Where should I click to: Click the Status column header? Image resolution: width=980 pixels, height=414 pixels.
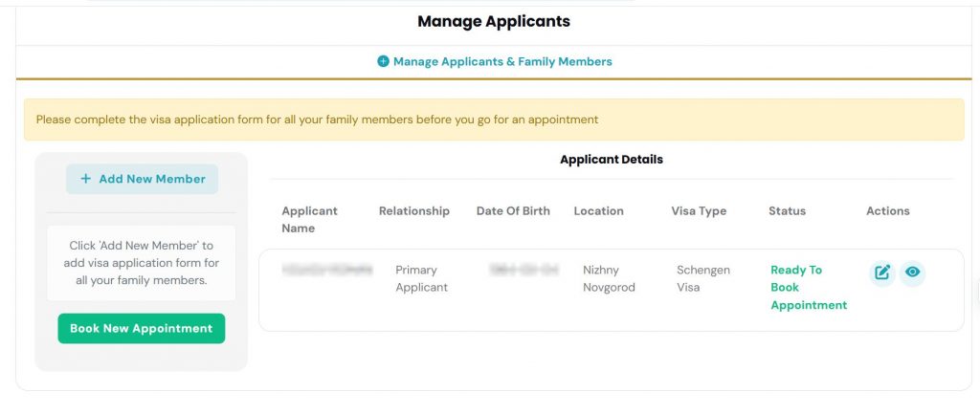click(787, 211)
